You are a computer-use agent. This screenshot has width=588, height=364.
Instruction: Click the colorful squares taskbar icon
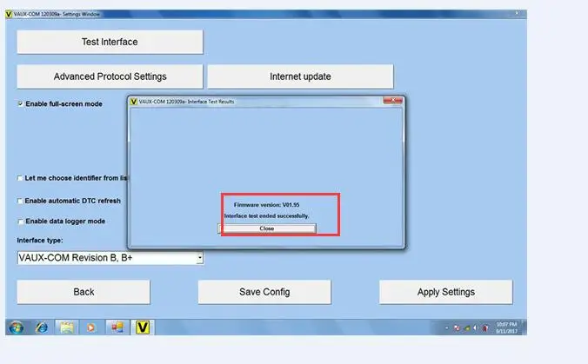coord(117,328)
